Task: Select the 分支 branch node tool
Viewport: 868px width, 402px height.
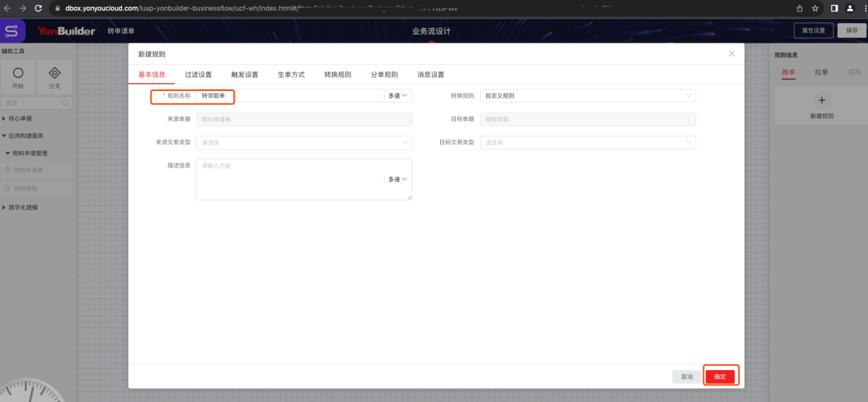Action: click(x=55, y=77)
